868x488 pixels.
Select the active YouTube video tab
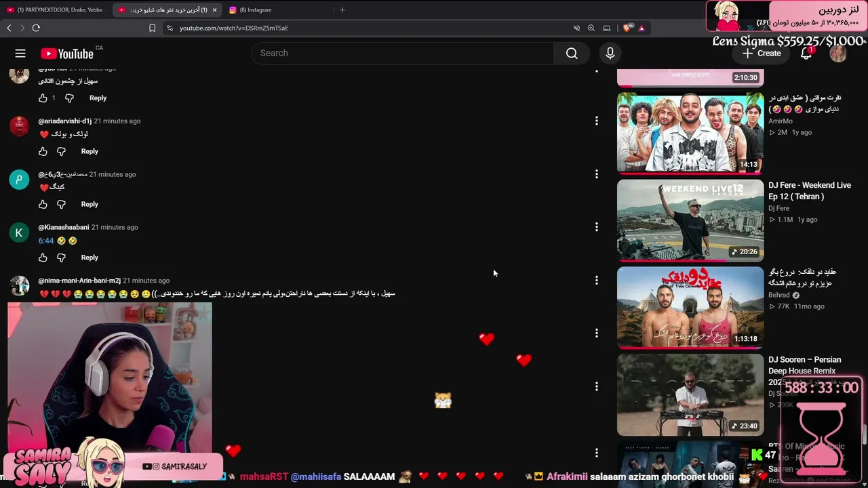pos(167,9)
